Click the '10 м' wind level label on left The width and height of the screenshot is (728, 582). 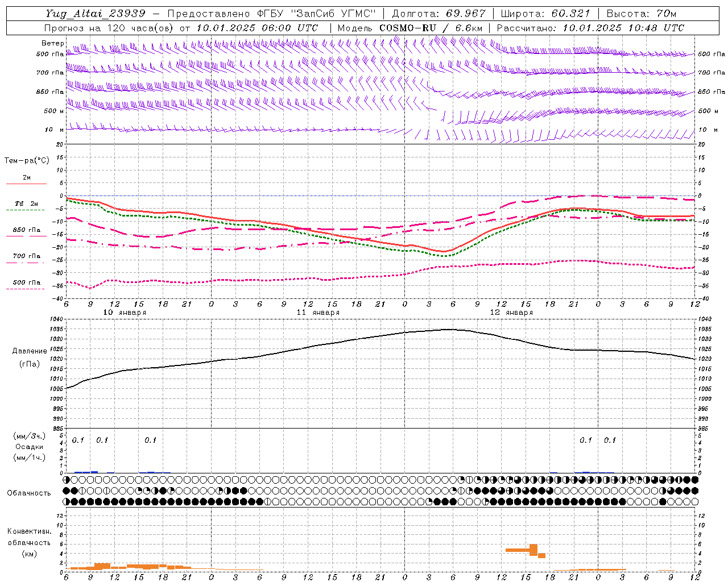54,130
